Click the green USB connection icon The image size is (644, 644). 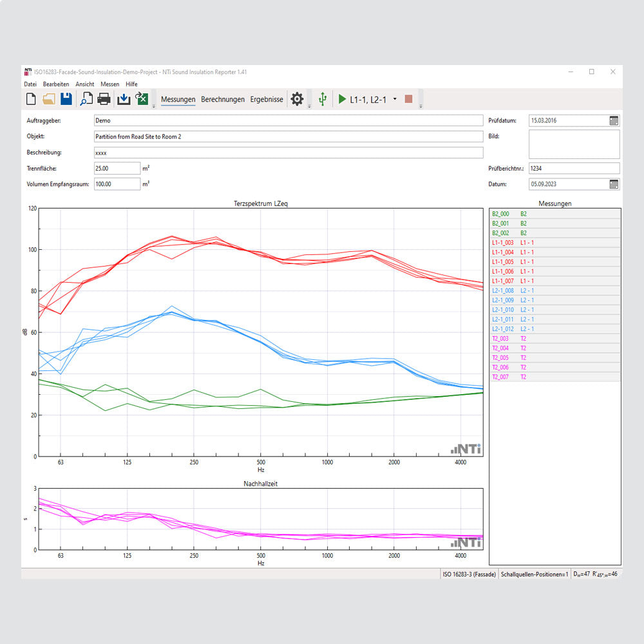tap(323, 99)
